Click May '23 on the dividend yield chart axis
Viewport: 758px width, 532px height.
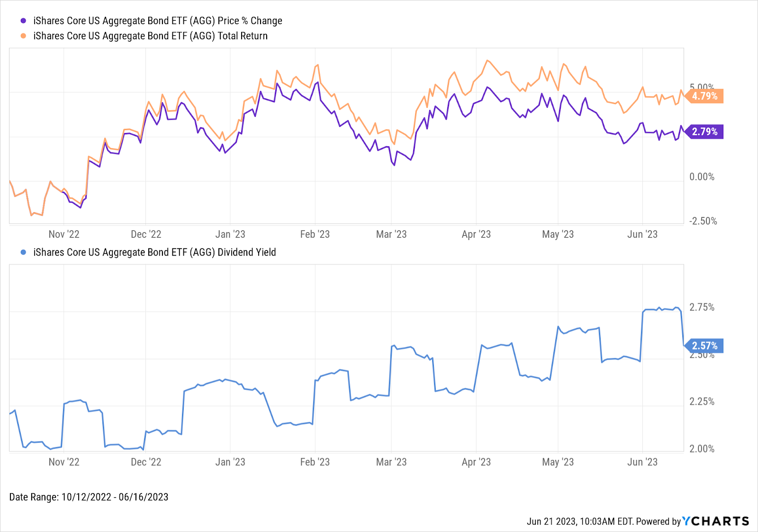click(x=558, y=462)
